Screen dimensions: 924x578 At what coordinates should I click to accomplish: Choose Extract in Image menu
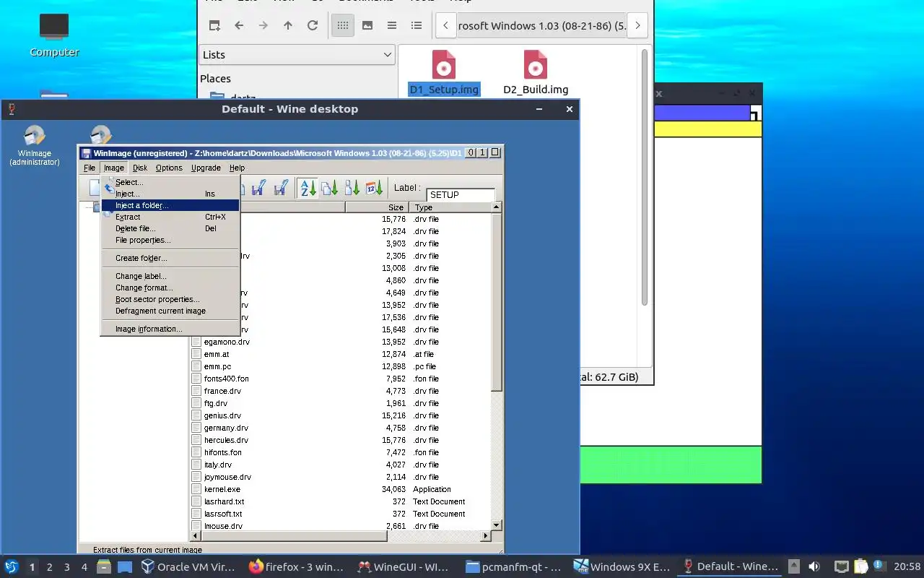(x=170, y=217)
